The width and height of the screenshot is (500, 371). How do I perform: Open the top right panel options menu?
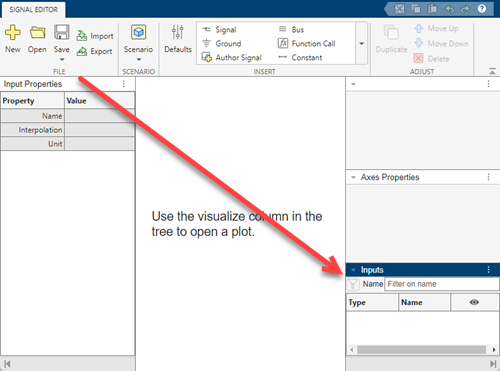489,84
